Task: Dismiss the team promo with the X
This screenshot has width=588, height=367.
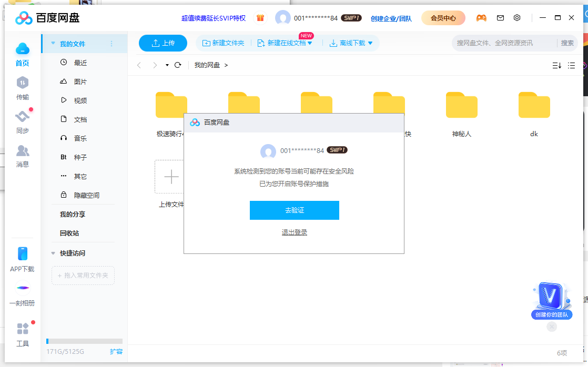Action: click(x=552, y=327)
